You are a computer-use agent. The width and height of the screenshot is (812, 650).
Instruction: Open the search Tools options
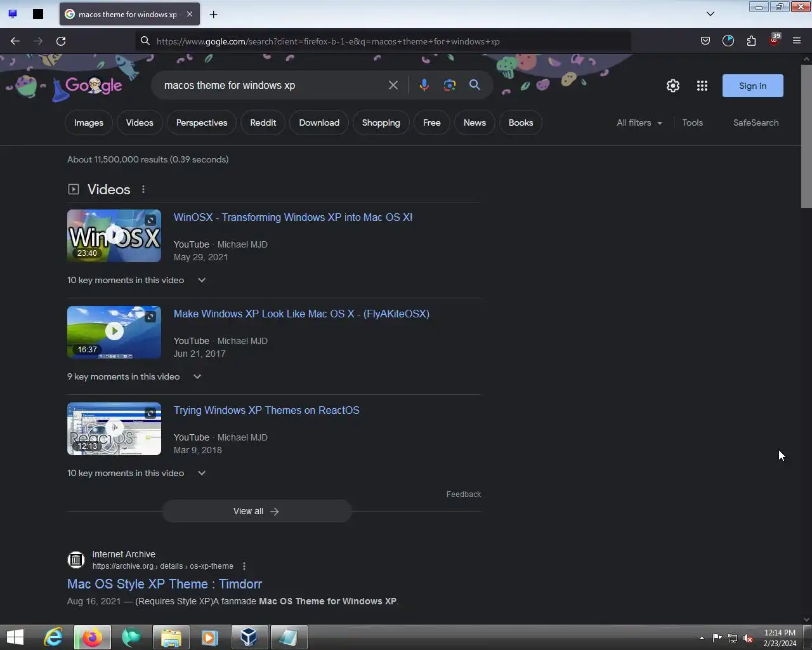(x=693, y=123)
